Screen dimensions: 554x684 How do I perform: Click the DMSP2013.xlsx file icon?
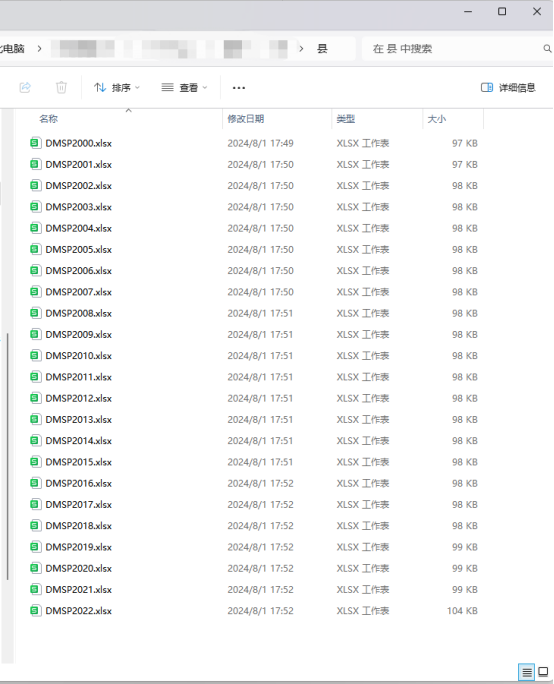point(36,420)
